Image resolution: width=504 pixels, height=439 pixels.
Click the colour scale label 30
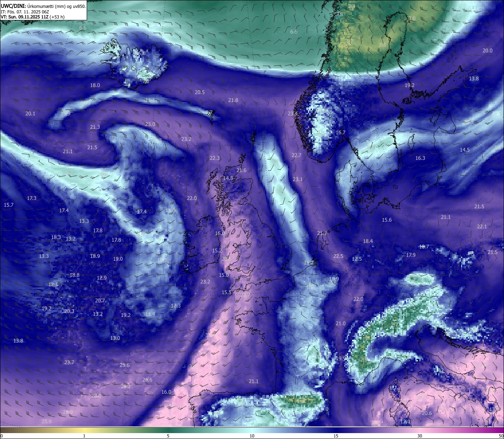coord(420,436)
